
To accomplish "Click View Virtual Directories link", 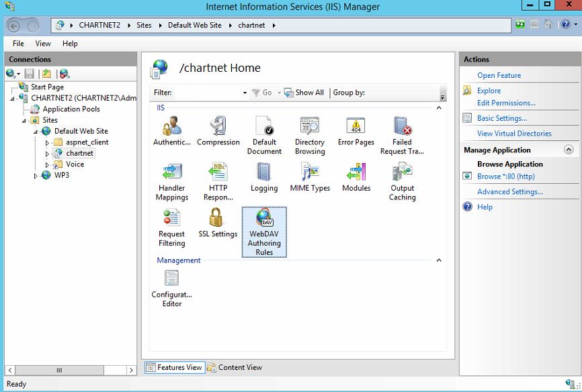I will (x=514, y=133).
